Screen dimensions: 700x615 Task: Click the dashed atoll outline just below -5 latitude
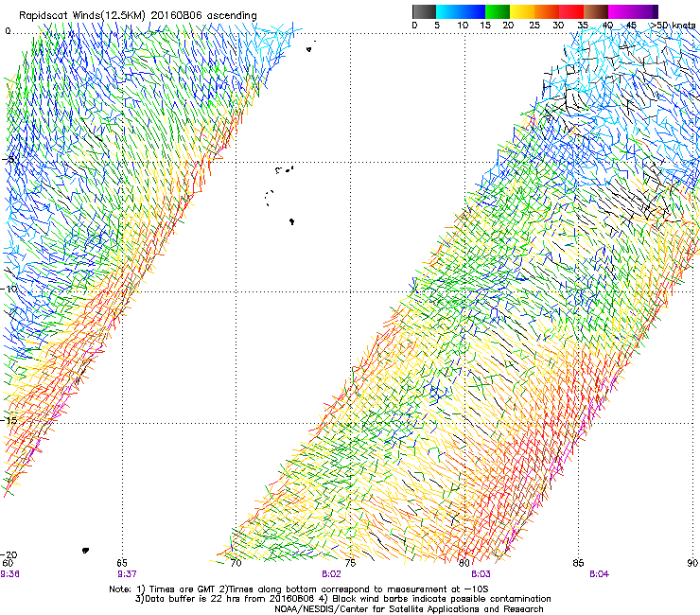click(x=269, y=198)
